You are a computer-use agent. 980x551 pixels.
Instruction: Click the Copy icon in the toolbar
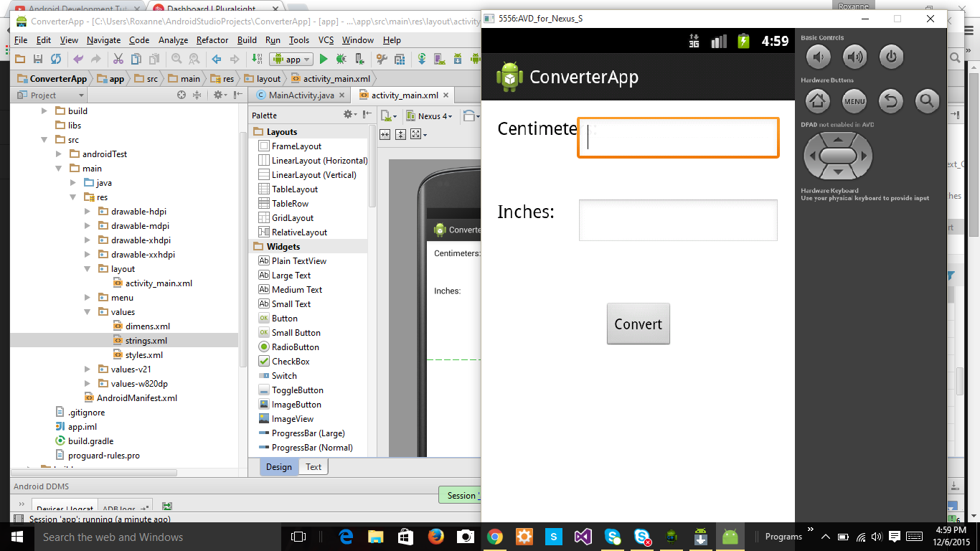(136, 59)
